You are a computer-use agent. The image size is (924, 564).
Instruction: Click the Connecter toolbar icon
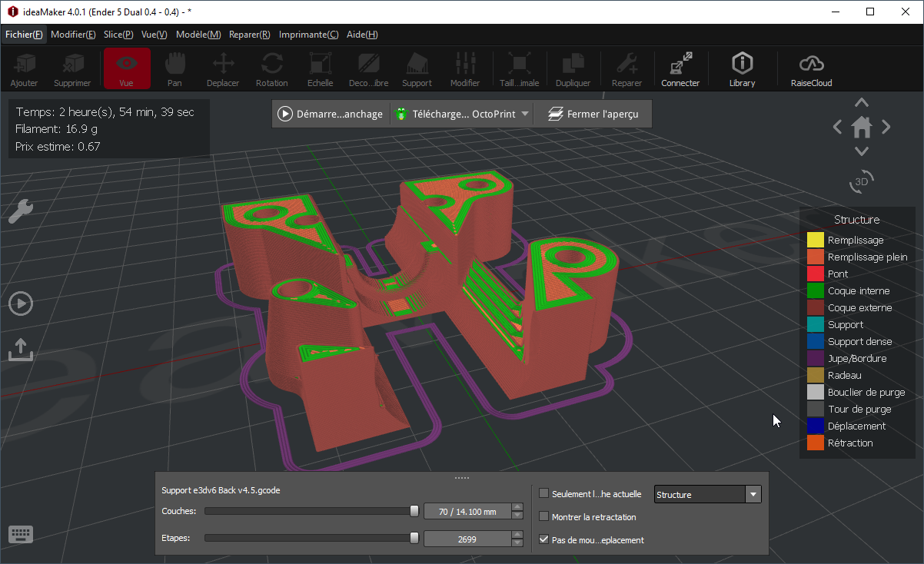[x=680, y=68]
